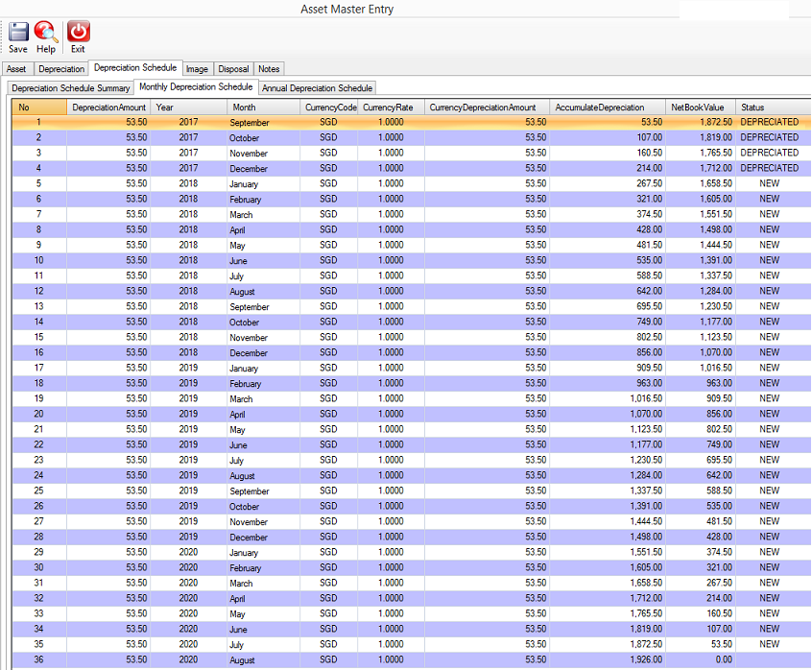Select row 17 for January 2019
Viewport: 812px width, 670px height.
384,369
